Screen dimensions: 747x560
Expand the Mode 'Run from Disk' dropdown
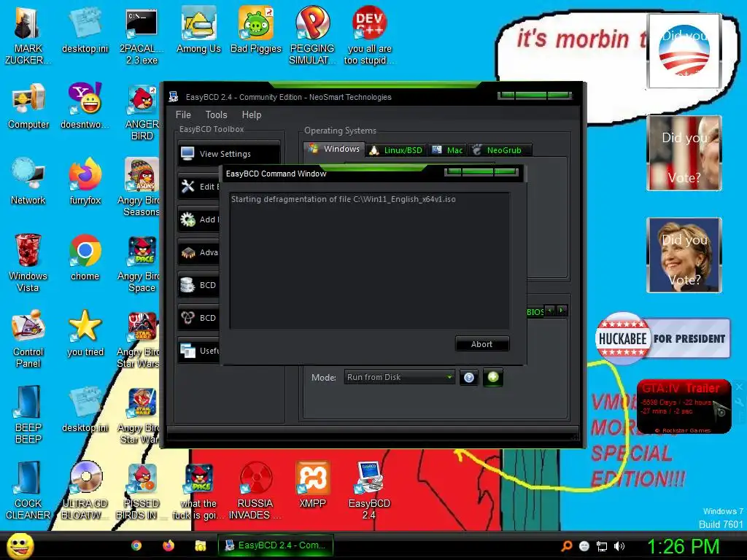pyautogui.click(x=399, y=377)
